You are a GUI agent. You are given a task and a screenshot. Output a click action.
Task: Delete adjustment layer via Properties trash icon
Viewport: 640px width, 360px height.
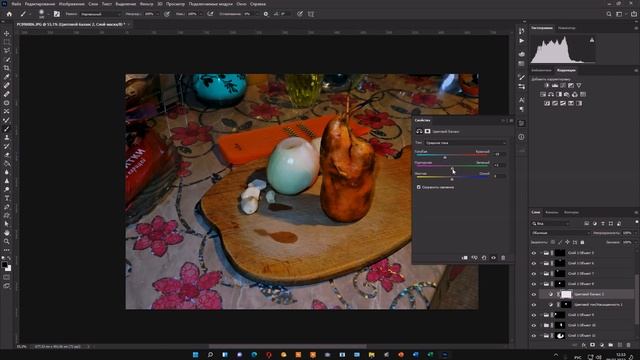[503, 258]
